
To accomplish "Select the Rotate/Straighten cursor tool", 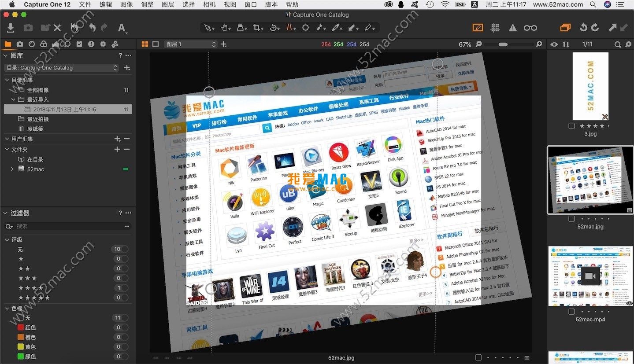I will (x=274, y=28).
